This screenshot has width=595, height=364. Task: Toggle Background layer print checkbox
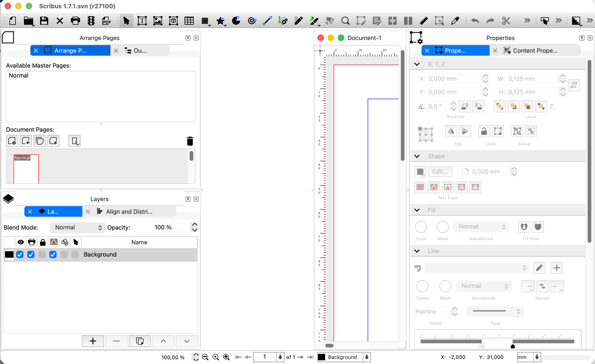tap(31, 254)
